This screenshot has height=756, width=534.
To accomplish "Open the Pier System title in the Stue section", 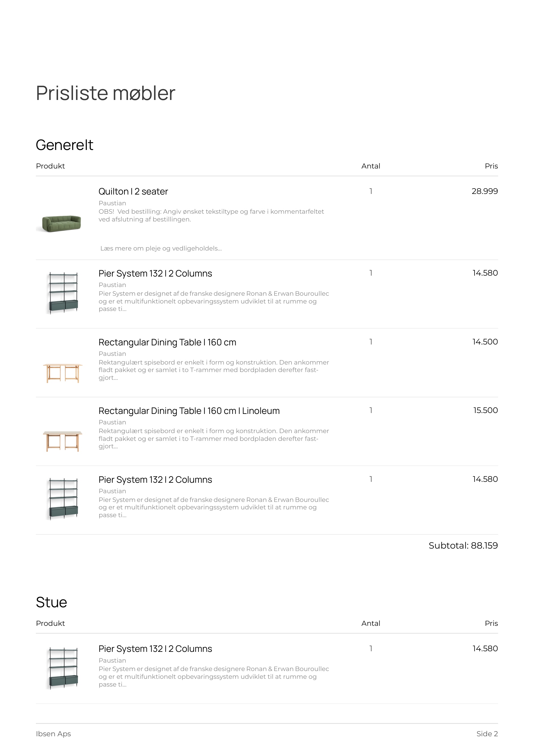I will coord(155,649).
